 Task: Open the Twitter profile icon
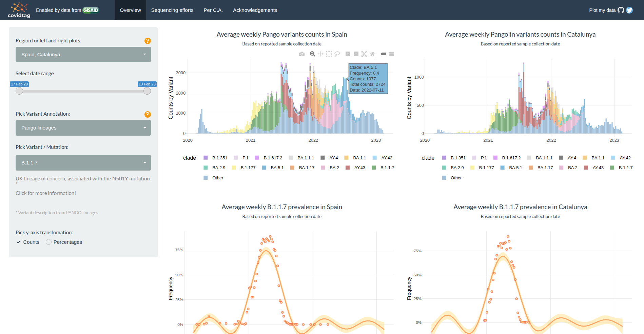[629, 10]
